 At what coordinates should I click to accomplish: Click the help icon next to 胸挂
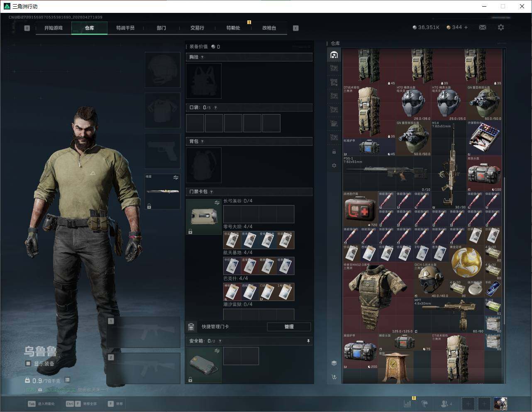(x=203, y=57)
